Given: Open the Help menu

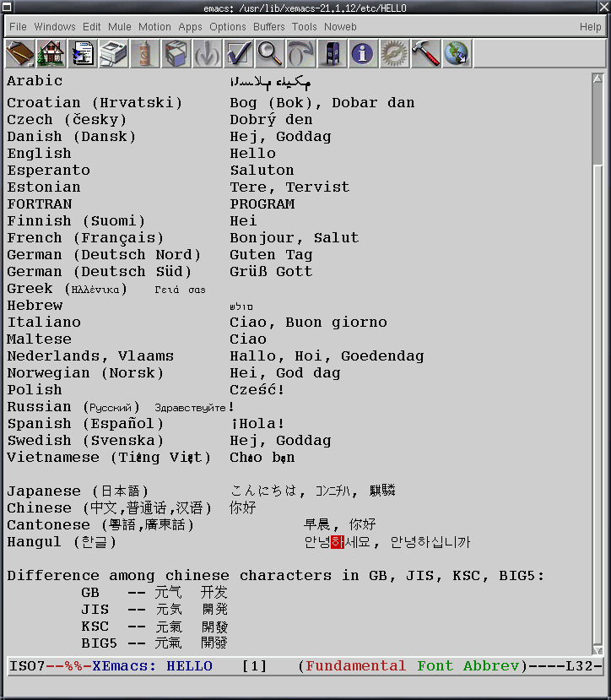Looking at the screenshot, I should [591, 27].
